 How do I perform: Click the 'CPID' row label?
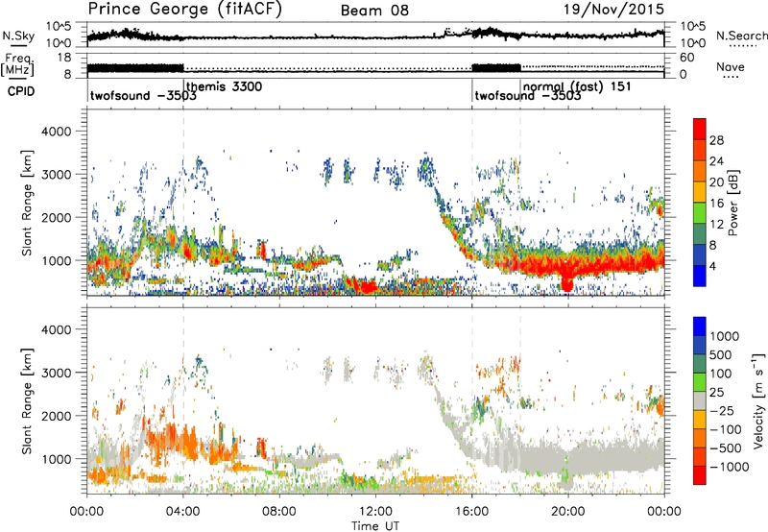tap(21, 91)
